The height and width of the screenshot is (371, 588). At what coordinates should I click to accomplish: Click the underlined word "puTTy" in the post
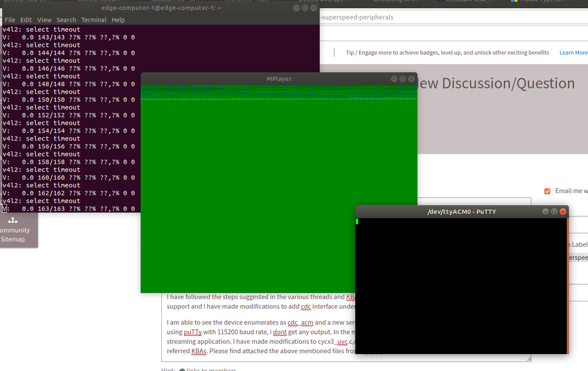192,332
